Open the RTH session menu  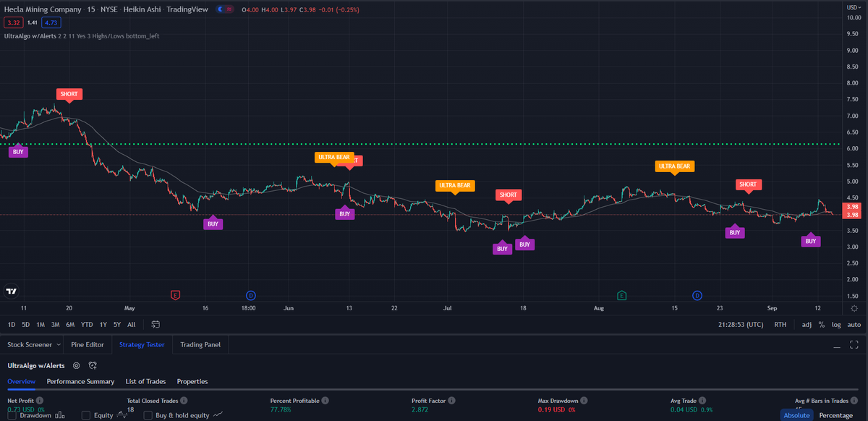point(780,325)
